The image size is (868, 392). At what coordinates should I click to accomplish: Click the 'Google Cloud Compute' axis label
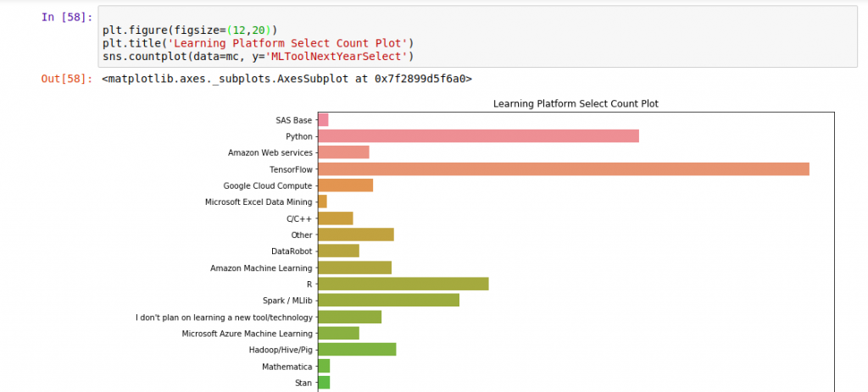(x=268, y=185)
